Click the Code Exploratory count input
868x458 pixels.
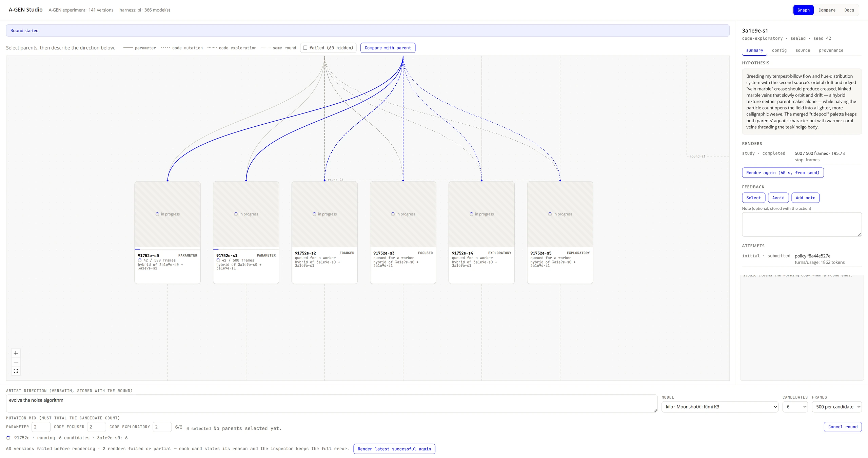[x=162, y=427]
